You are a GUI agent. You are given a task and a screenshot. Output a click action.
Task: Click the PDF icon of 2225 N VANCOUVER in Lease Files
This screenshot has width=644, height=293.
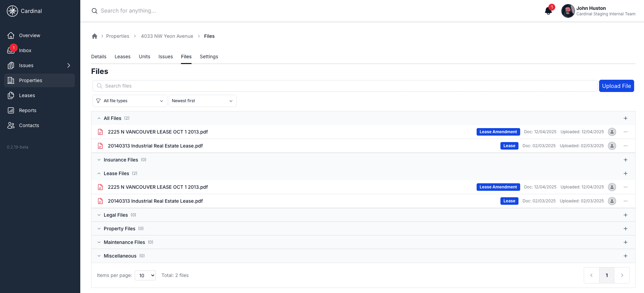point(100,187)
